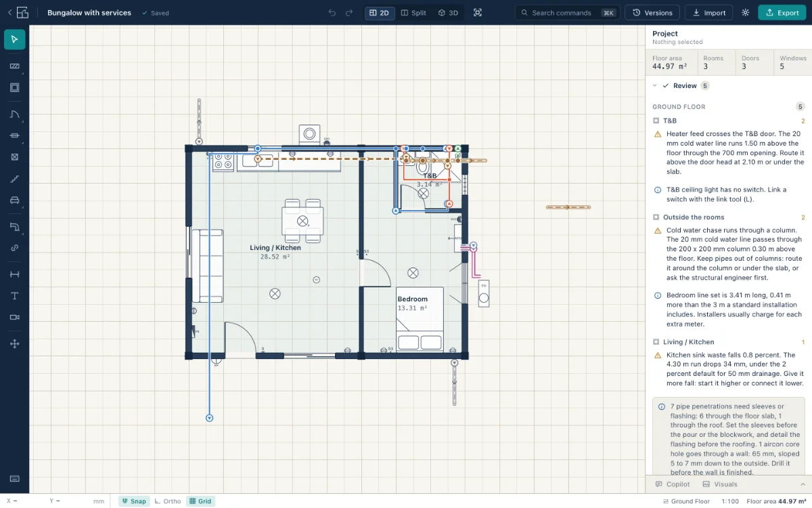Focus the Search commands field
The height and width of the screenshot is (508, 812).
pos(567,13)
